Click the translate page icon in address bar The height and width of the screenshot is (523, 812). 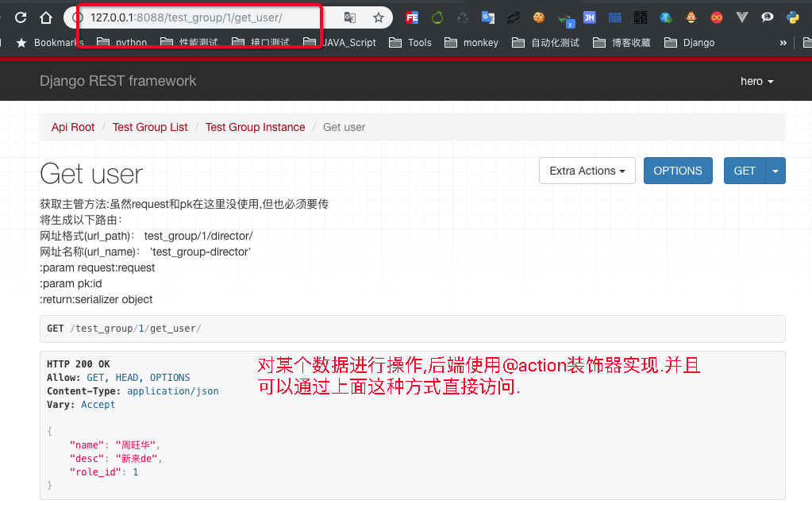(x=350, y=17)
